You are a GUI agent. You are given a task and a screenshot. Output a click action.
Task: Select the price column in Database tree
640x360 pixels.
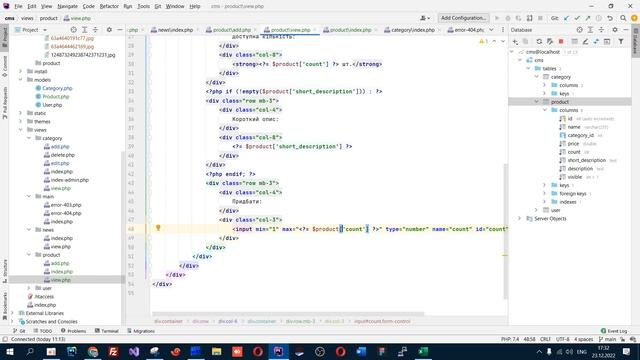pyautogui.click(x=573, y=143)
